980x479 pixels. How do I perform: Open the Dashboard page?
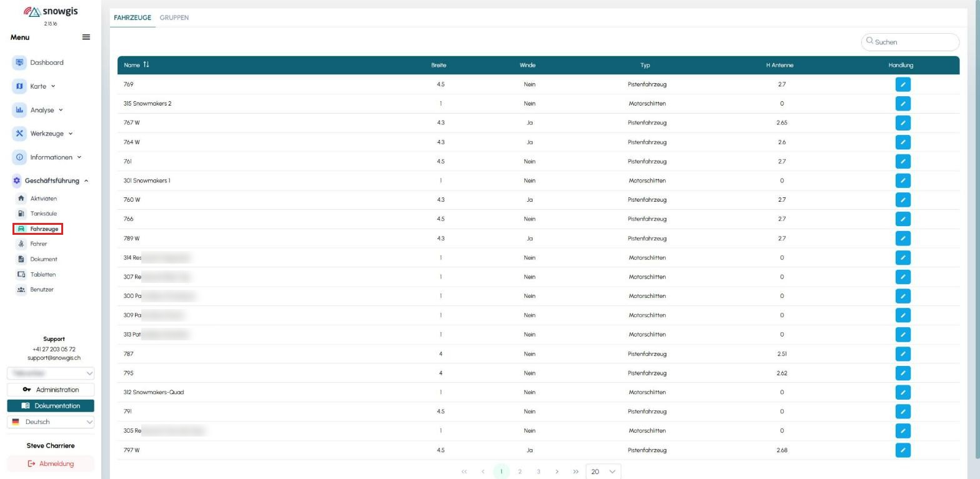[38, 62]
